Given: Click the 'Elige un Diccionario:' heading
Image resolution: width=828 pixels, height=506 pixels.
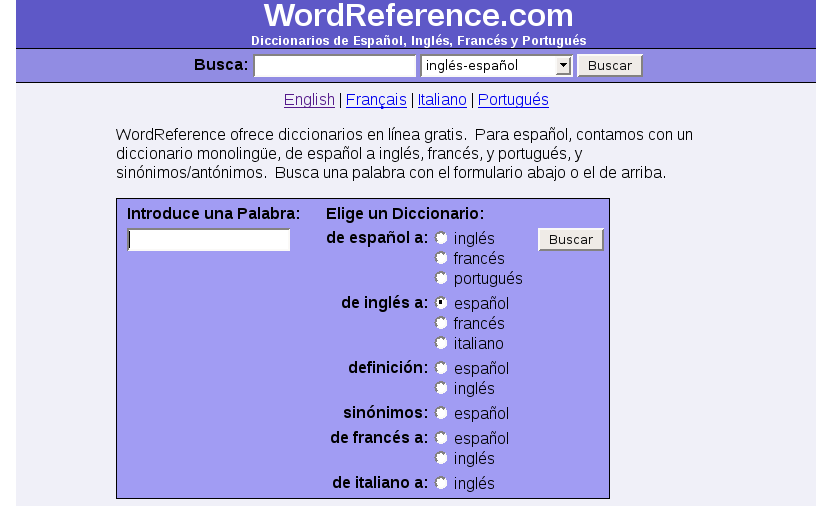Looking at the screenshot, I should 405,213.
